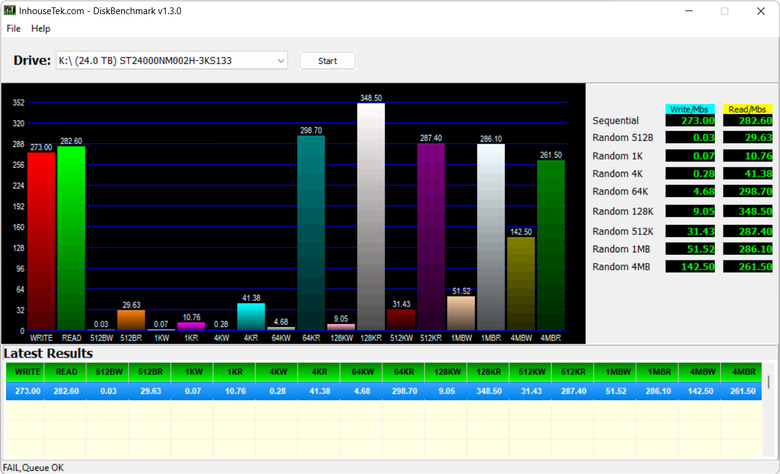Select Random 4K read value 41.38
Image resolution: width=780 pixels, height=474 pixels.
[x=748, y=174]
